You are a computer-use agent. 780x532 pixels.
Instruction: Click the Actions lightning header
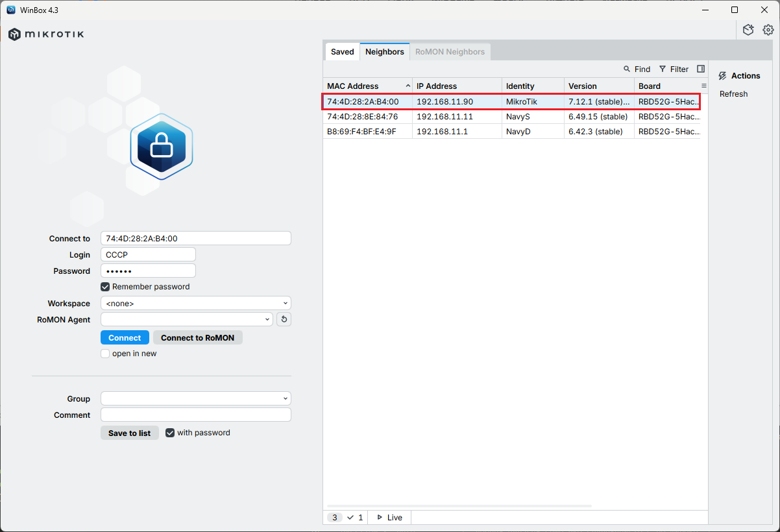[739, 76]
